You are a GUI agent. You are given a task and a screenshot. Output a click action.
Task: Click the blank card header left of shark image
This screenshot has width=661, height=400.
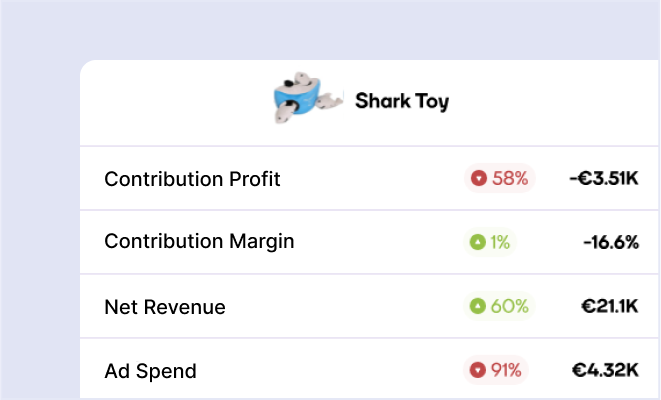170,100
